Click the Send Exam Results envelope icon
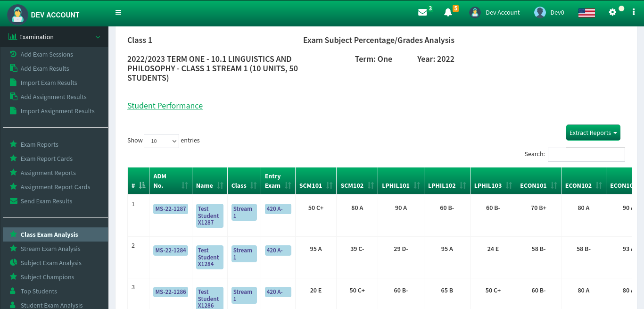The width and height of the screenshot is (644, 309). pos(13,201)
